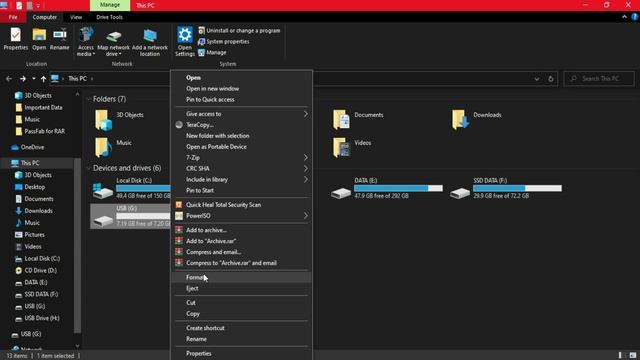Expand PowerISO submenu
The image size is (640, 360).
tap(242, 216)
